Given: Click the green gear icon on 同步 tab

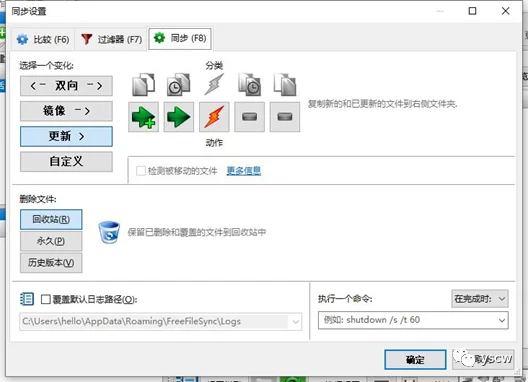Looking at the screenshot, I should click(159, 38).
